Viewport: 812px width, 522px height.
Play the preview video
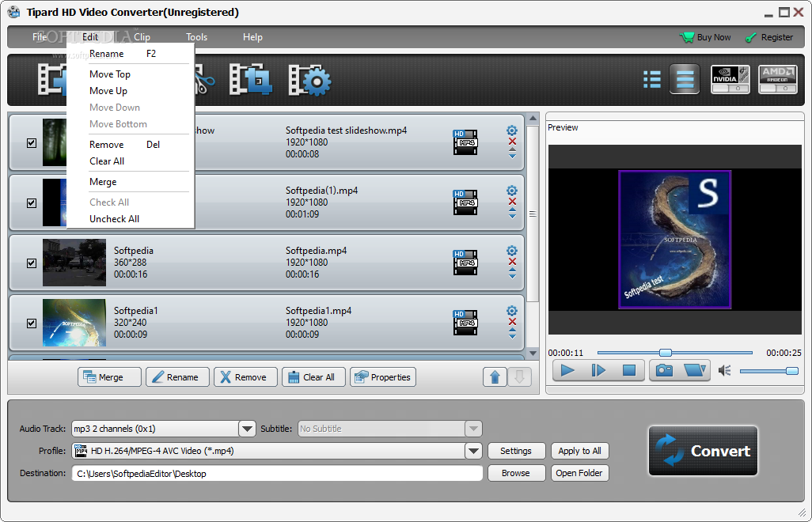pyautogui.click(x=567, y=370)
